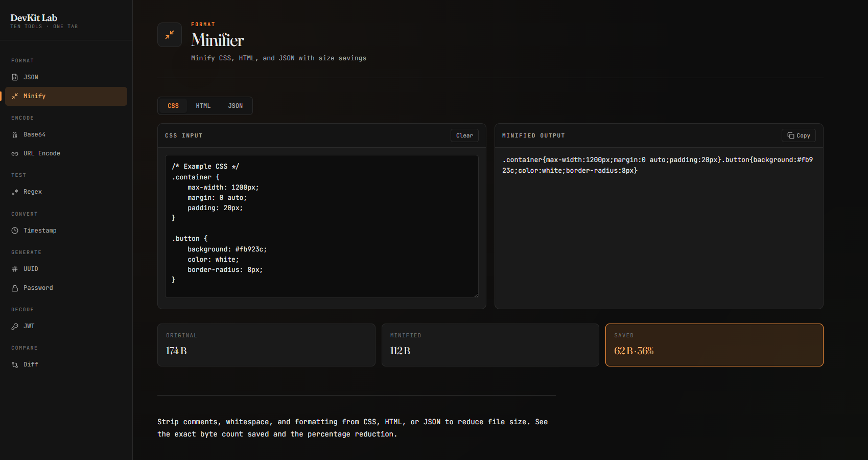The height and width of the screenshot is (460, 868).
Task: Open the Diff compare tool
Action: (66, 364)
